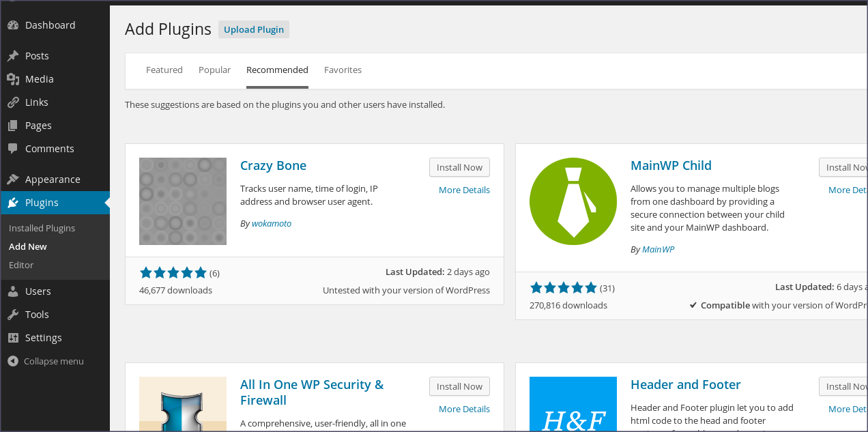This screenshot has width=868, height=432.
Task: Click the MainWP Child tie logo thumbnail
Action: [573, 201]
